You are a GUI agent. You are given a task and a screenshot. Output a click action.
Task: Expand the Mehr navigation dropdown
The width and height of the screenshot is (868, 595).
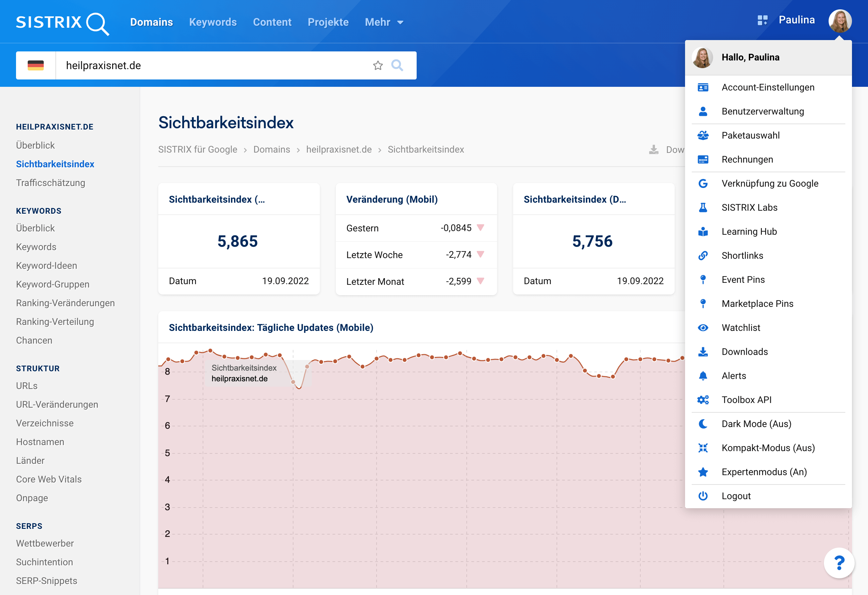pyautogui.click(x=385, y=22)
